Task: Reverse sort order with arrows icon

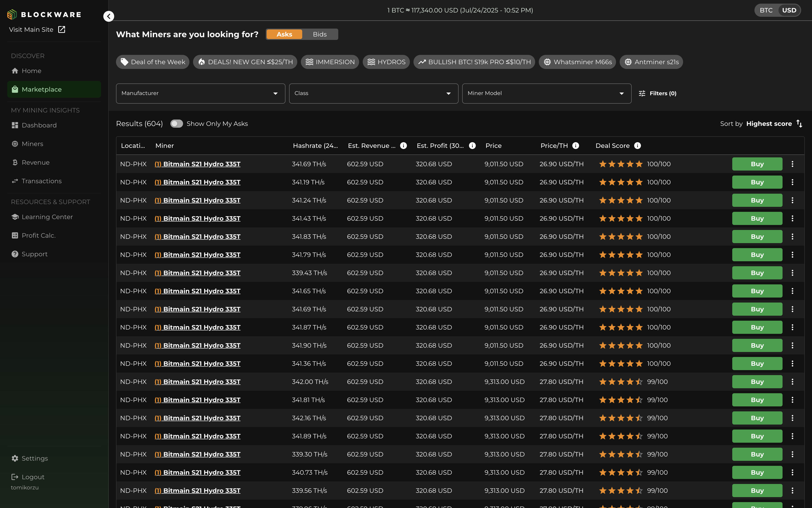Action: [799, 124]
